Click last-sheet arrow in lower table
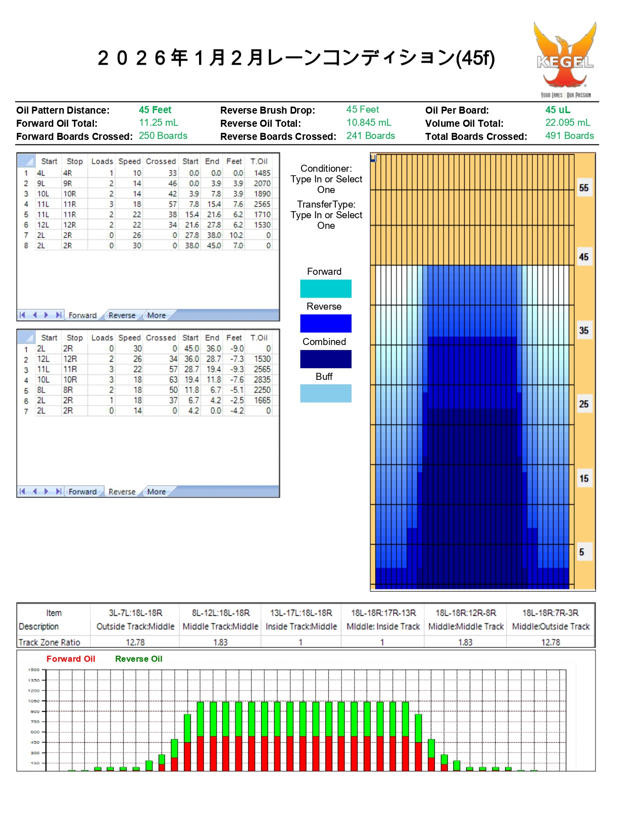Viewport: 644px width, 834px height. (x=59, y=492)
